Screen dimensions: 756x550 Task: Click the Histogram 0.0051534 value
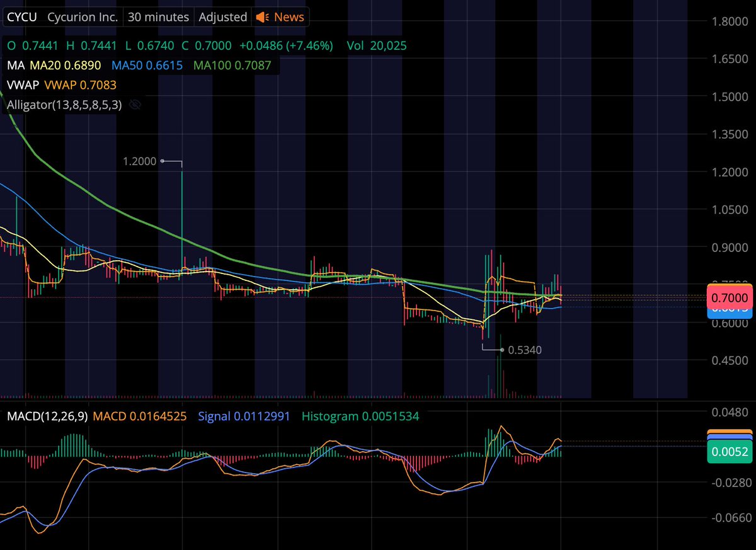tap(360, 416)
